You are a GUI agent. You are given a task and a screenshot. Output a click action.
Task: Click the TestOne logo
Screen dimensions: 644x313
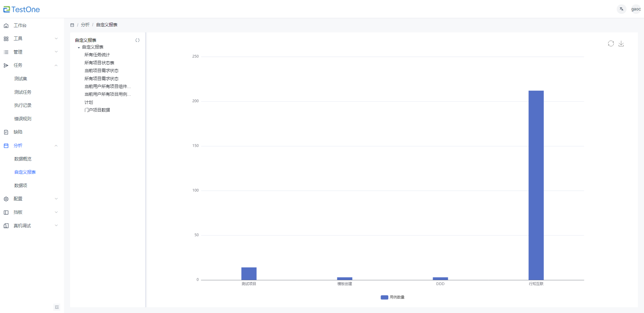pyautogui.click(x=22, y=9)
